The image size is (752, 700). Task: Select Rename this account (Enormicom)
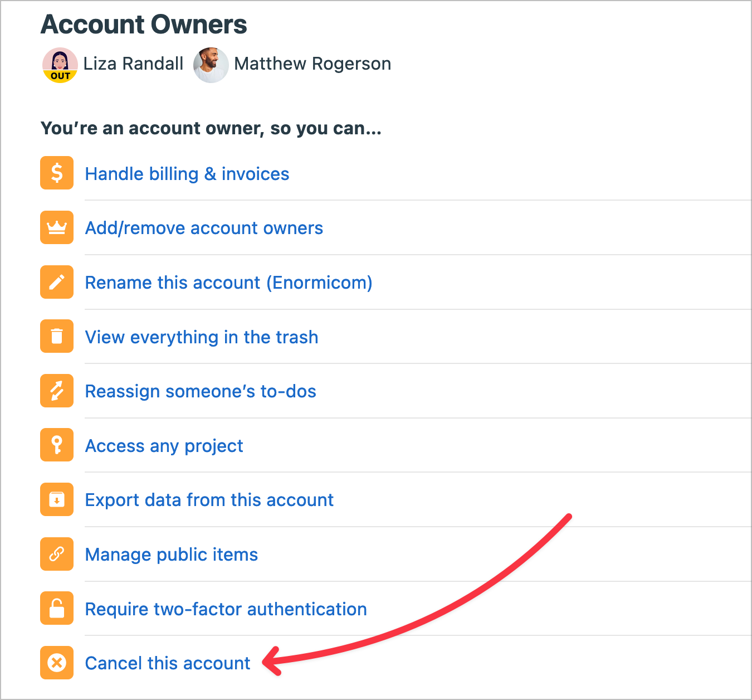[228, 283]
